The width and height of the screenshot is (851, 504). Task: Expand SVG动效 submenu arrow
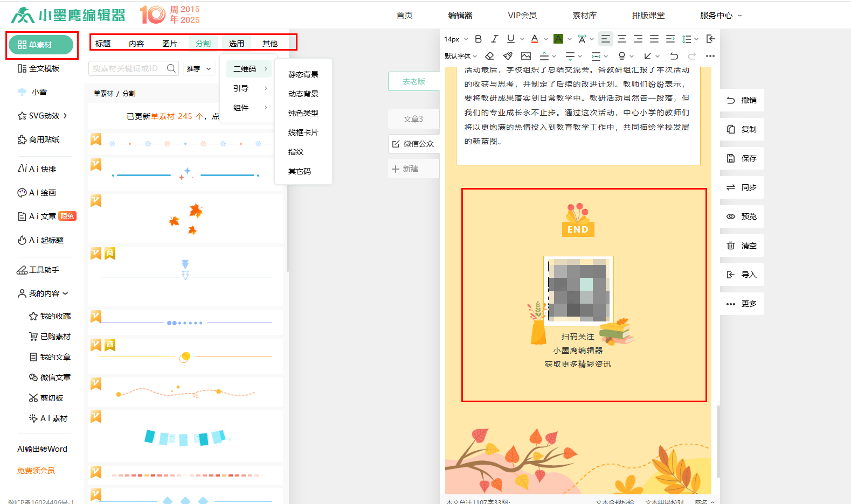[x=65, y=116]
